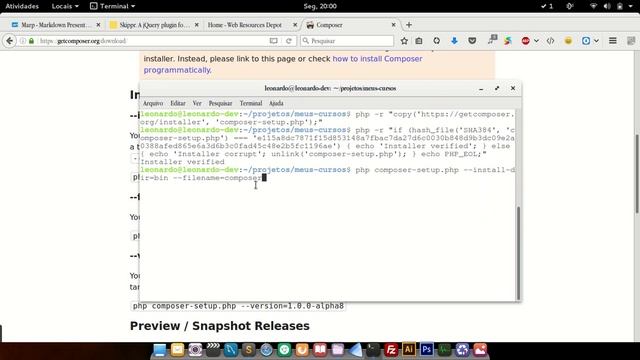Open the downloads arrow in Firefox toolbar
The height and width of the screenshot is (360, 640).
[x=454, y=41]
